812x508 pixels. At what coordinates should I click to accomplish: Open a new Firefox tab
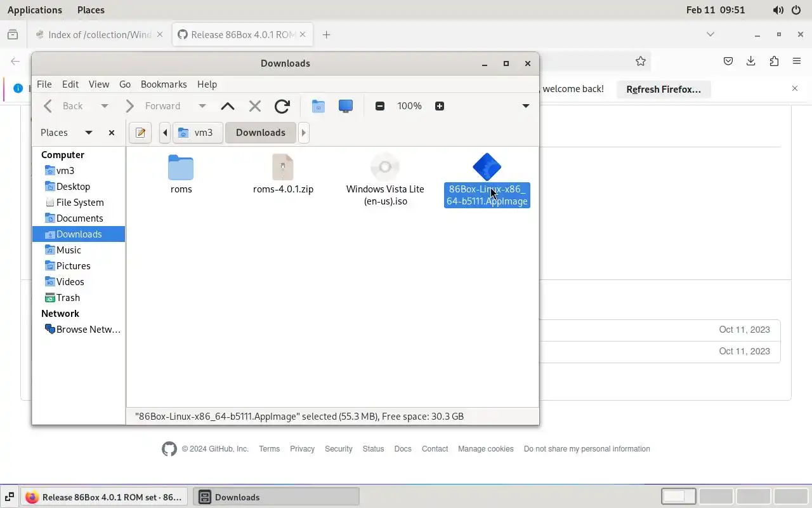coord(326,34)
